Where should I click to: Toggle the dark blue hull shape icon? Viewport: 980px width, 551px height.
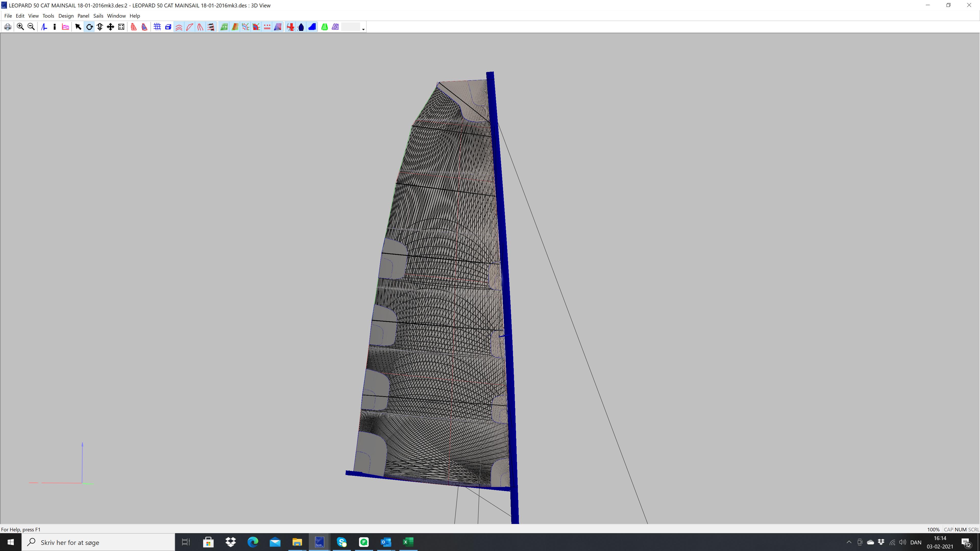(x=301, y=27)
